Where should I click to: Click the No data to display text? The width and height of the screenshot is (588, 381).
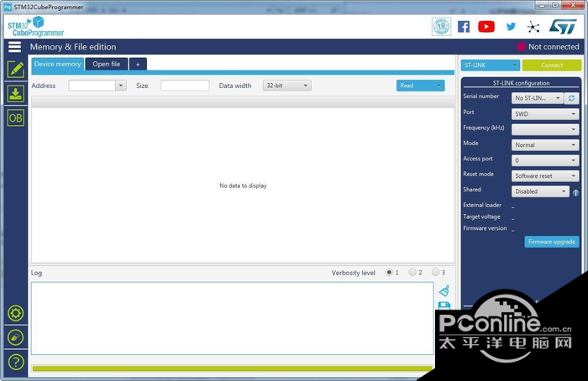[x=243, y=185]
